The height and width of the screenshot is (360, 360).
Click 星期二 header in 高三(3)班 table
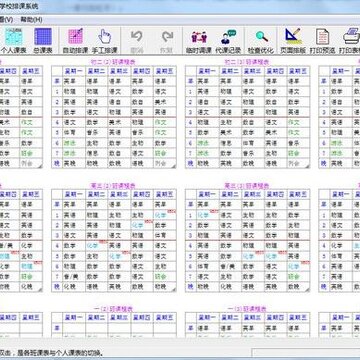coord(231,194)
